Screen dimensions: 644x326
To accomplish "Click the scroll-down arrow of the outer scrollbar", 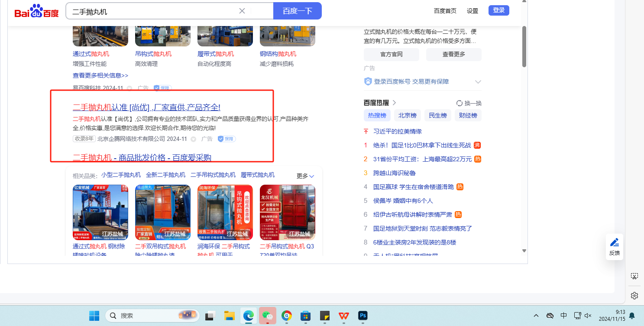I will click(524, 251).
